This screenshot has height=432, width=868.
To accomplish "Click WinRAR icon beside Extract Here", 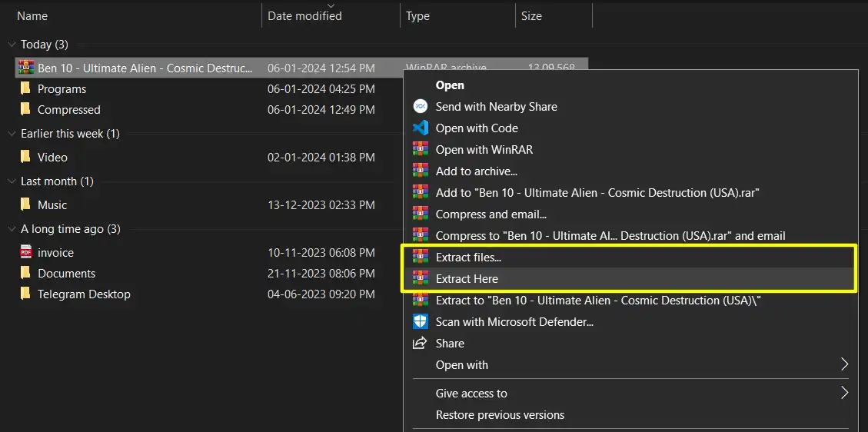I will point(420,279).
